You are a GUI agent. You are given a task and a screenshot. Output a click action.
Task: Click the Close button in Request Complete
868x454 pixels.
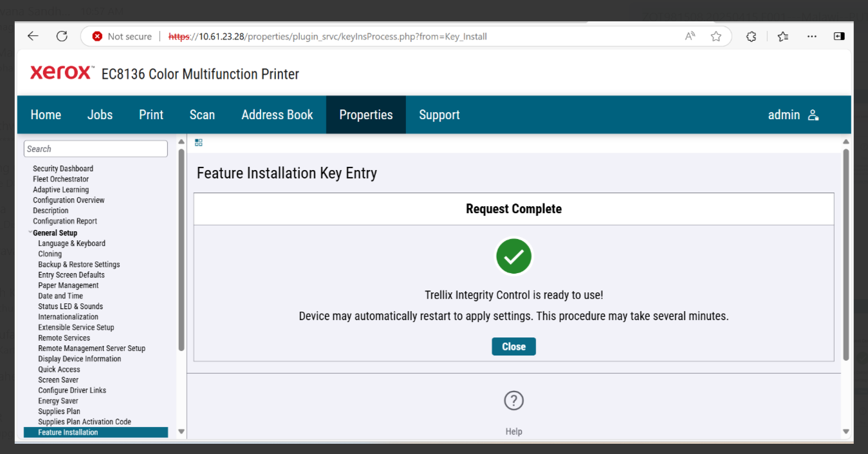[x=513, y=346]
